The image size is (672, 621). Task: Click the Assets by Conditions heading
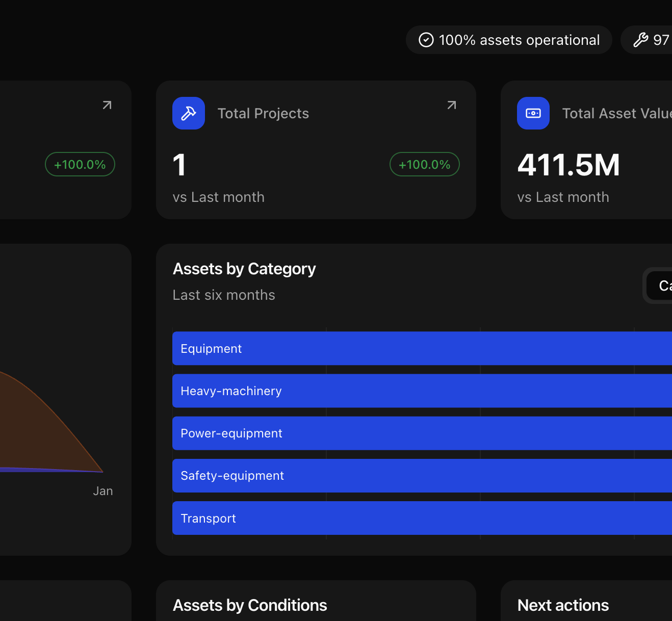click(x=250, y=605)
